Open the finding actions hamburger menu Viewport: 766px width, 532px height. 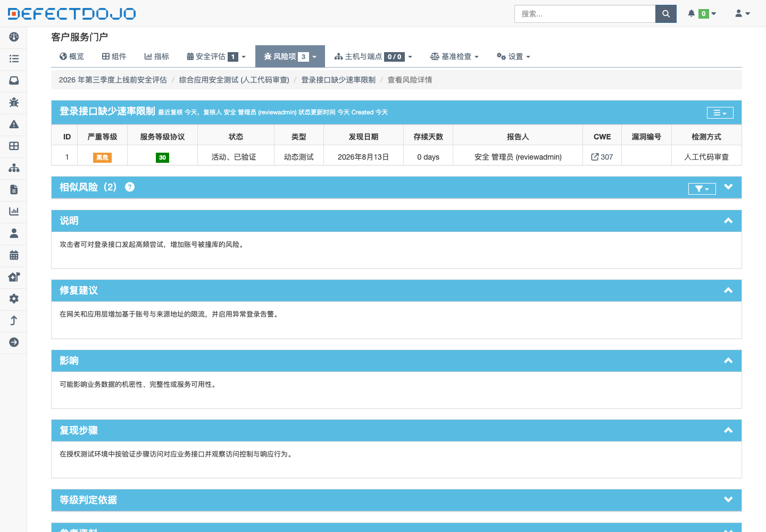point(720,113)
